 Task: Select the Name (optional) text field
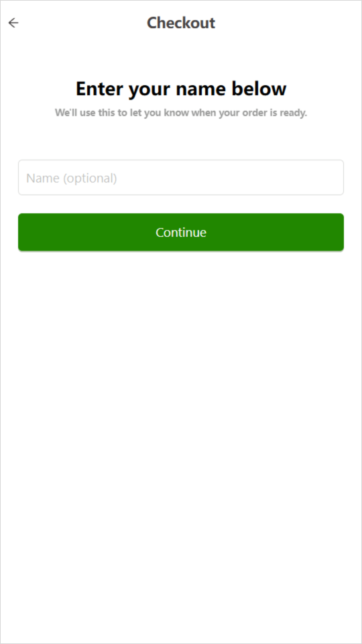tap(181, 177)
